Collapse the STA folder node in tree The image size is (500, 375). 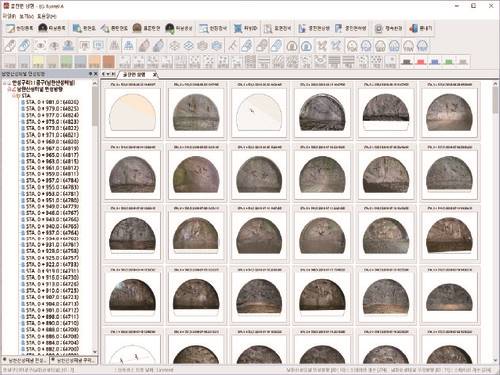(x=14, y=96)
